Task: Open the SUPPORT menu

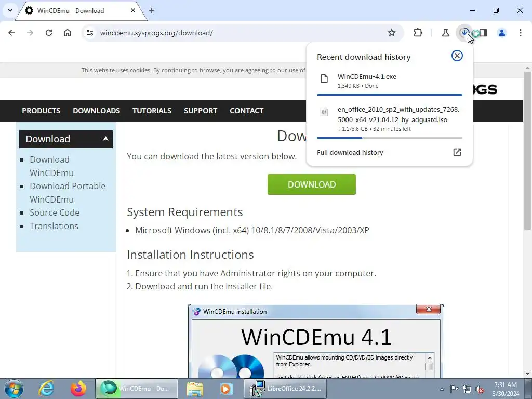Action: (x=201, y=111)
